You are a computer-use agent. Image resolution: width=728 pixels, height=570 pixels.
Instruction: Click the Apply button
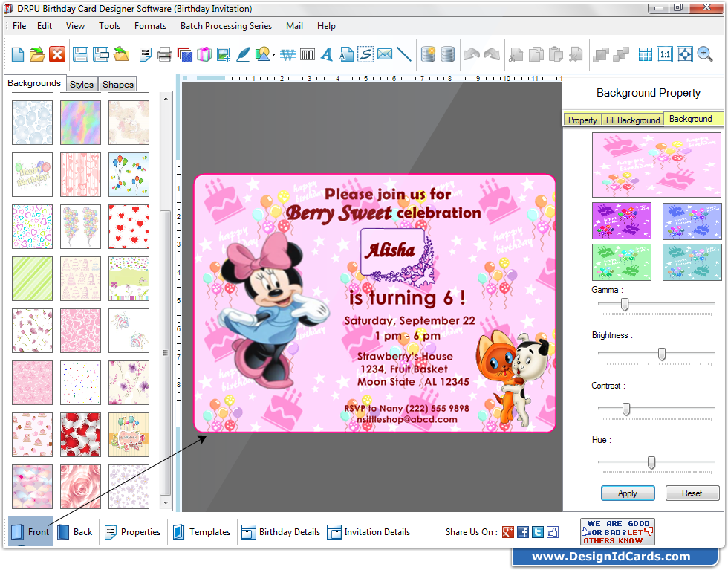628,493
